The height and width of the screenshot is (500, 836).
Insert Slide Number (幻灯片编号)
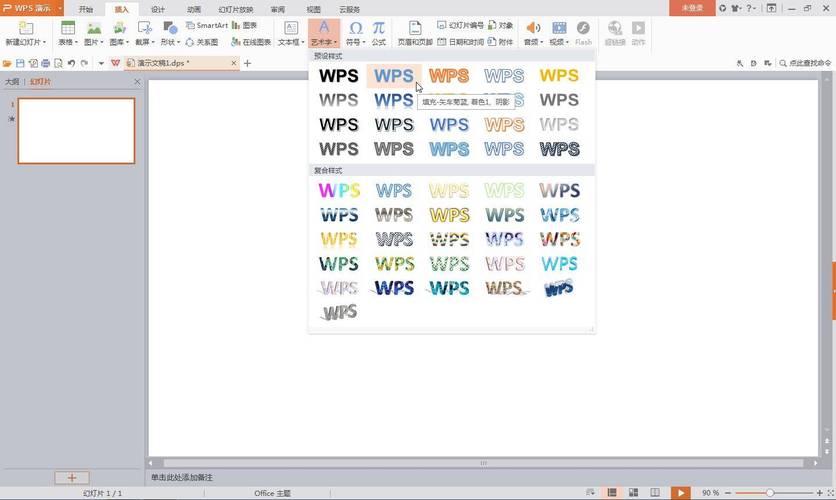(460, 25)
